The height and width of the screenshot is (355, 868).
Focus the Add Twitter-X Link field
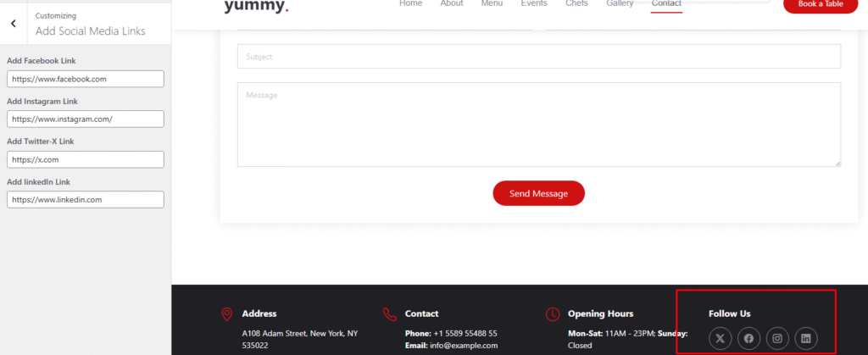pos(86,160)
